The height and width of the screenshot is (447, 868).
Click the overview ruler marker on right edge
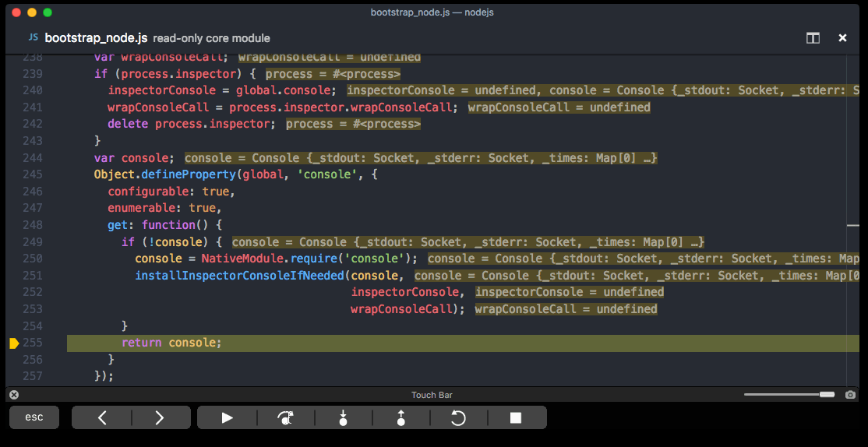(x=853, y=225)
